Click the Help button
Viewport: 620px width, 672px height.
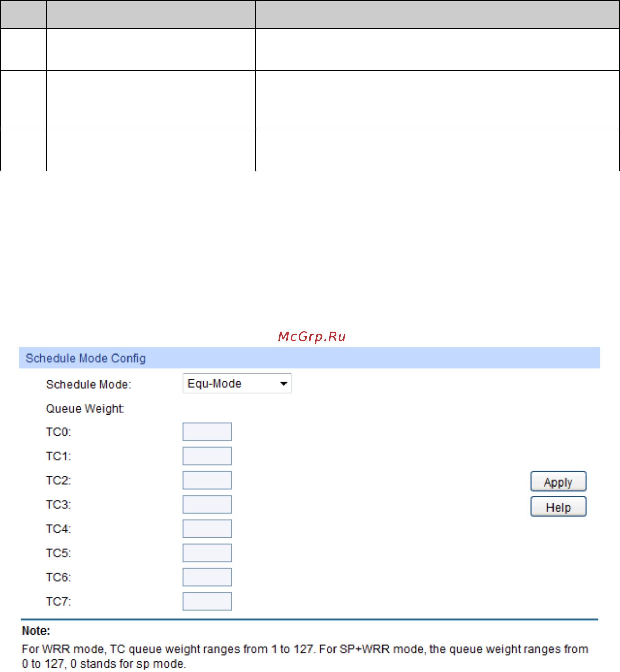(558, 506)
